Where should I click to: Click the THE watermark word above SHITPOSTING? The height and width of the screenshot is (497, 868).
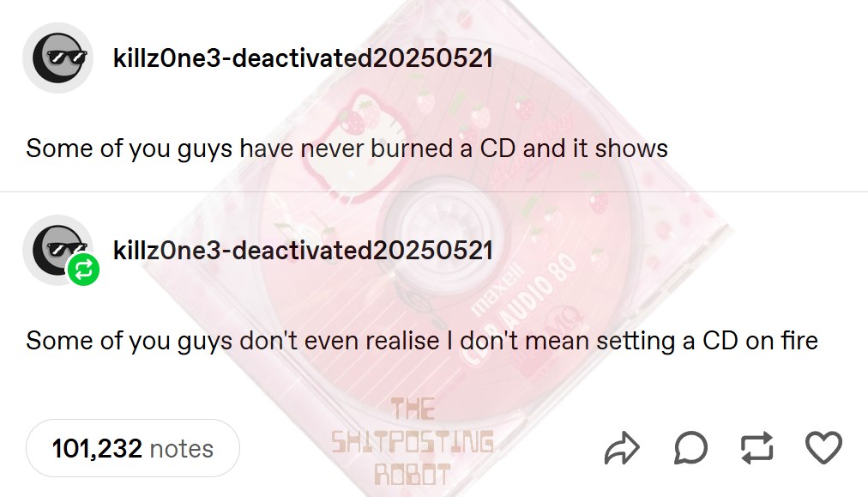coord(413,409)
